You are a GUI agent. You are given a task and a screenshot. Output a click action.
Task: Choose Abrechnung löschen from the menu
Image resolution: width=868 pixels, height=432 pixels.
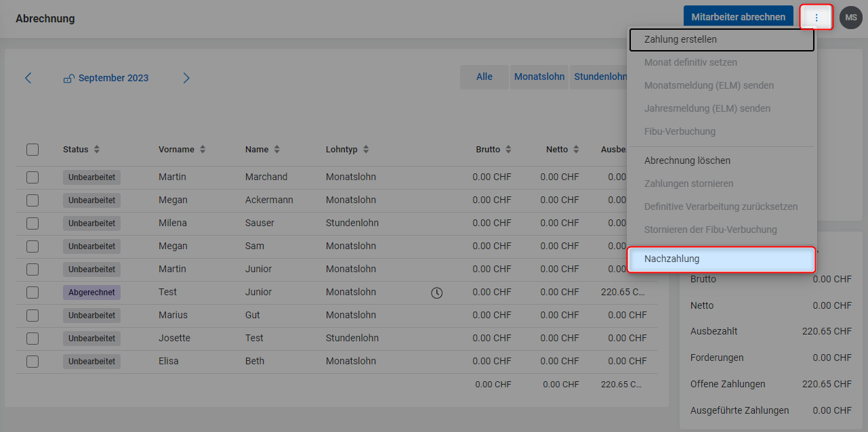coord(687,161)
